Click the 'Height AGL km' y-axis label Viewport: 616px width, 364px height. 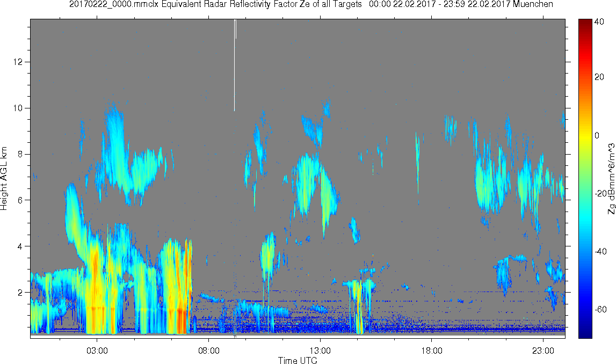4,179
